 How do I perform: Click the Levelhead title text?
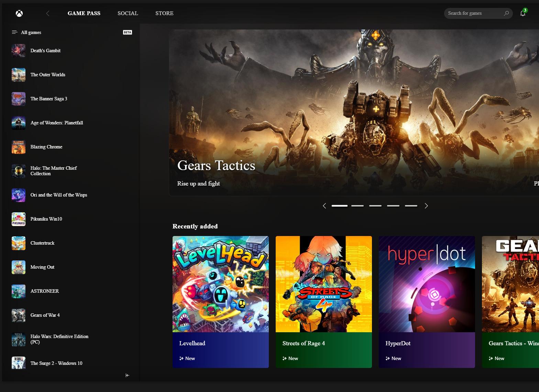click(192, 343)
